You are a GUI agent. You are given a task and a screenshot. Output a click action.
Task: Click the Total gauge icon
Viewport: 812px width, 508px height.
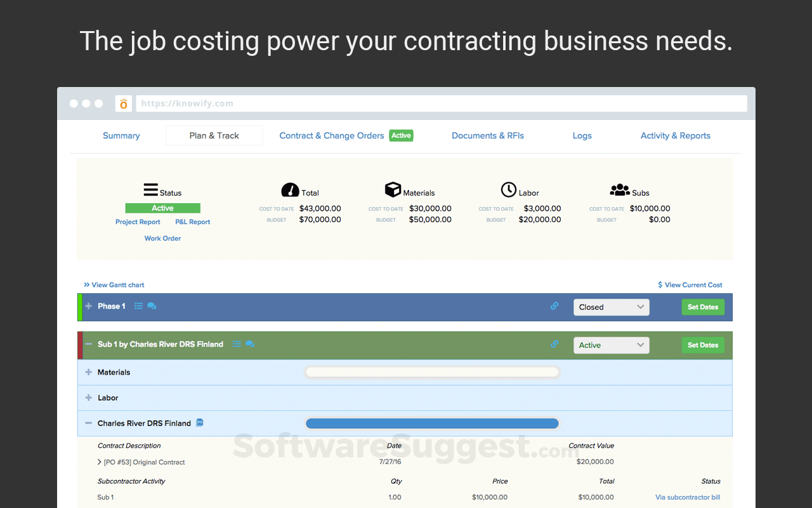point(290,190)
